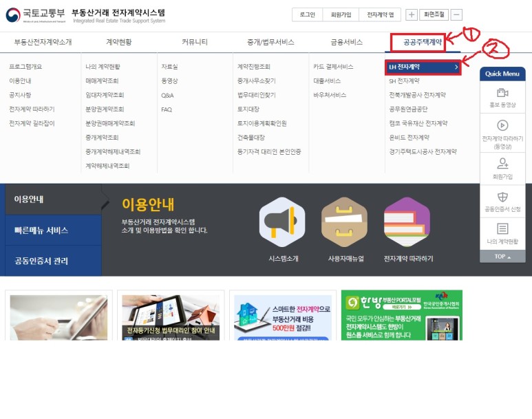This screenshot has height=419, width=532.
Task: Select 온비드 전자계약 link
Action: pyautogui.click(x=409, y=138)
